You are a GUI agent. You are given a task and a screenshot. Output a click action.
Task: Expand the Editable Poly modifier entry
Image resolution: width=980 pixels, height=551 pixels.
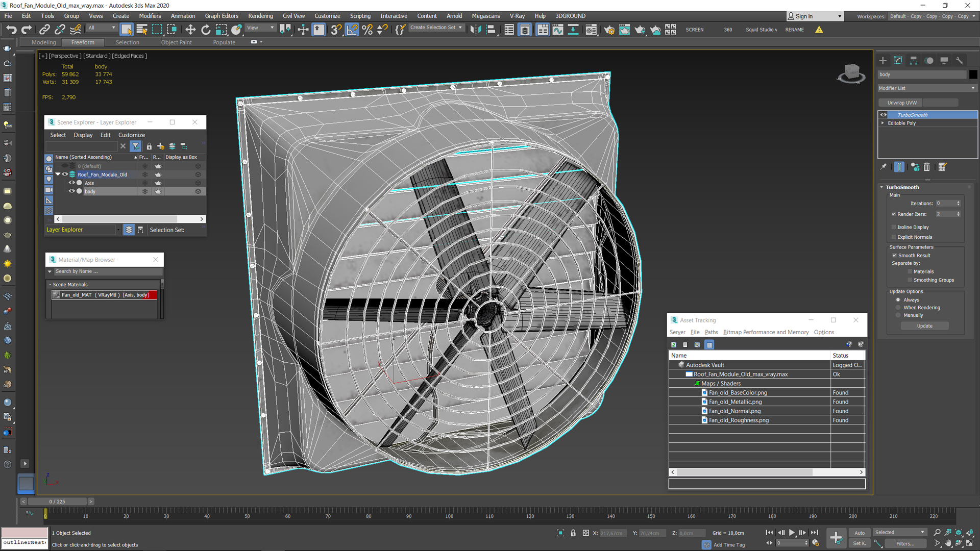[883, 123]
